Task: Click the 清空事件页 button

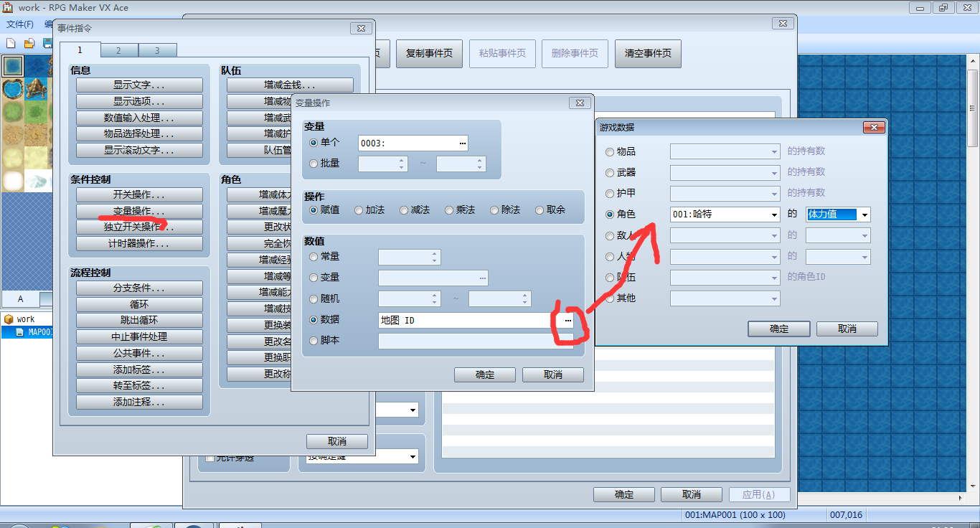Action: [x=648, y=54]
